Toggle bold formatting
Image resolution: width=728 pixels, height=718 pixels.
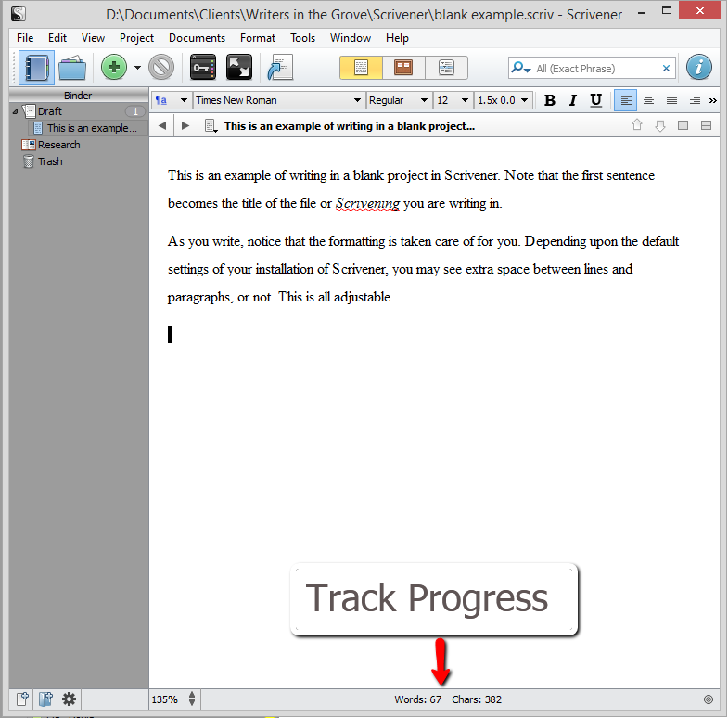550,100
